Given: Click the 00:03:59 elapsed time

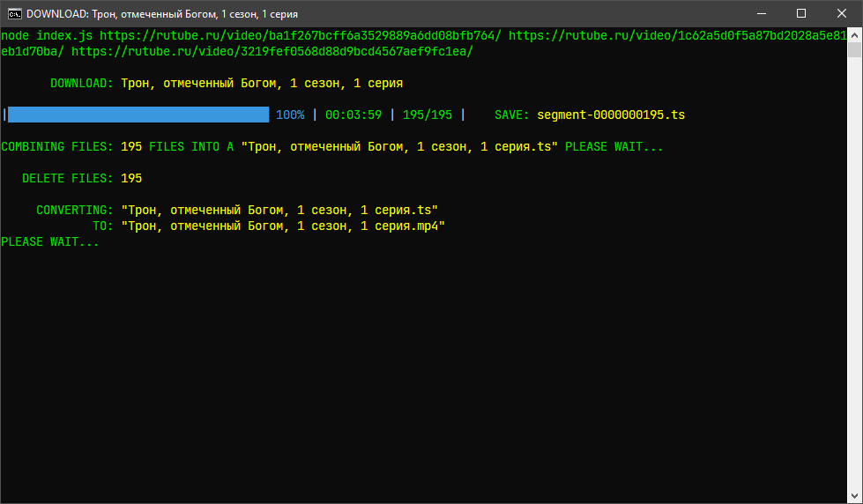Looking at the screenshot, I should pyautogui.click(x=353, y=115).
